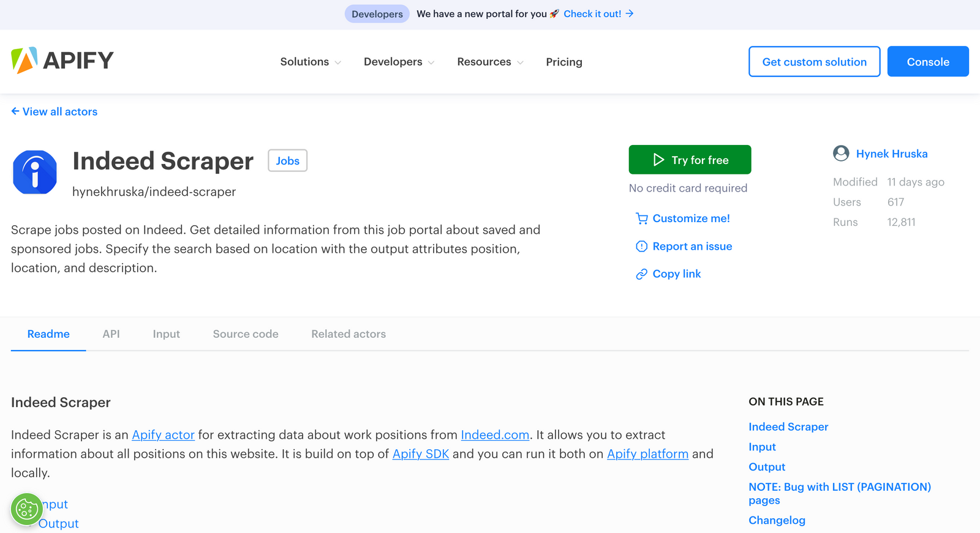Jump to the Changelog section
The image size is (980, 533).
pyautogui.click(x=777, y=520)
